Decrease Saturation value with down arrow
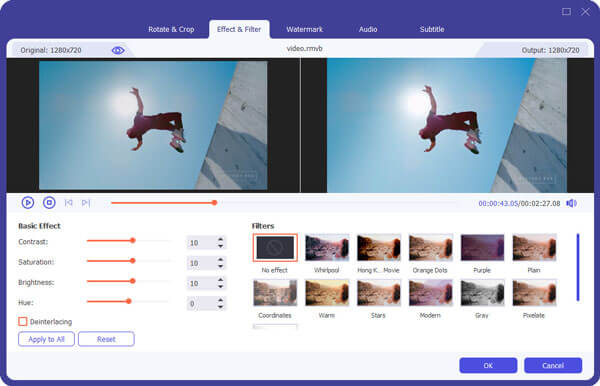600x386 pixels. [x=220, y=266]
